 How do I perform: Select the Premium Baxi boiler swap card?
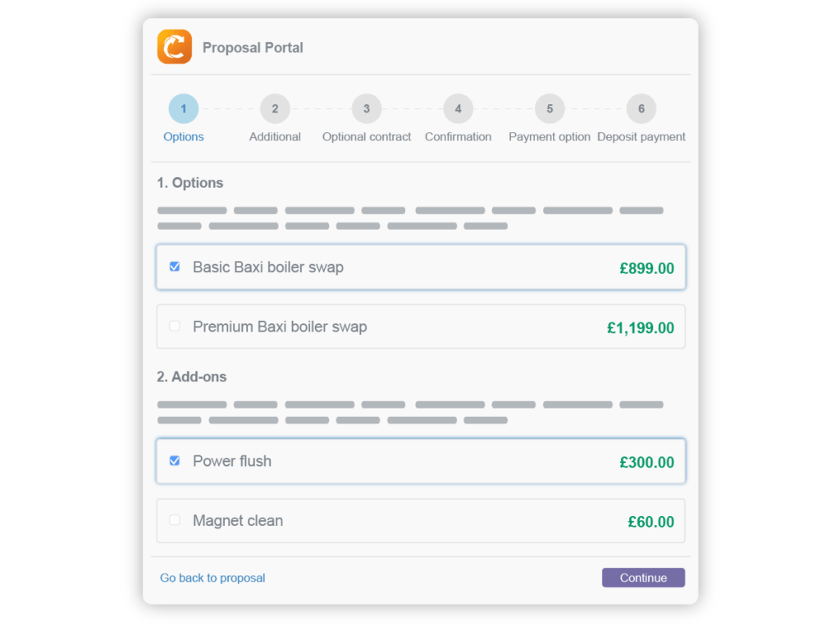pyautogui.click(x=420, y=326)
